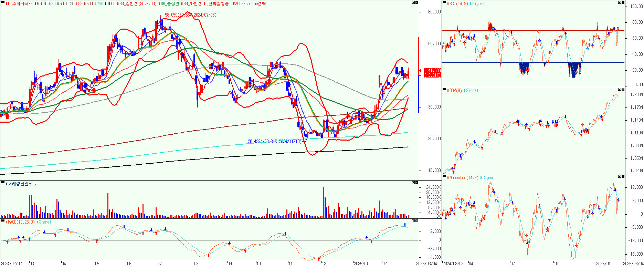Collapse the Momentum panel black bar
The image size is (644, 267).
tap(444, 176)
